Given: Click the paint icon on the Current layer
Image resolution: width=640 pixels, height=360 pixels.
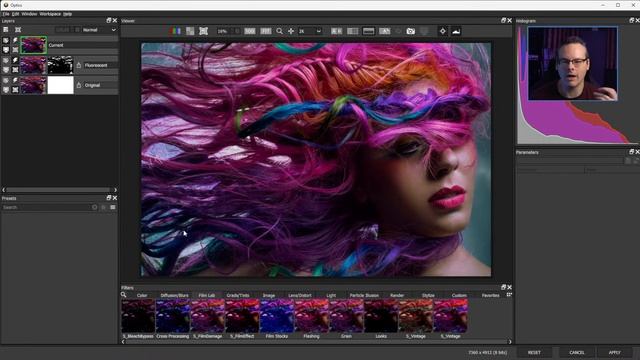Looking at the screenshot, I should pos(15,40).
